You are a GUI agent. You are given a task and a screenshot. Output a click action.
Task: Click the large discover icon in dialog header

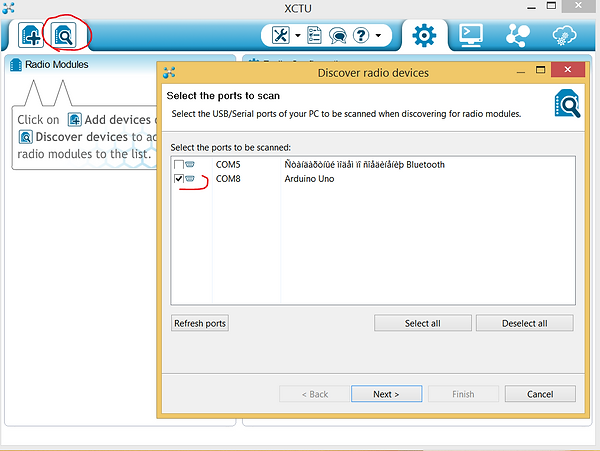[x=567, y=103]
